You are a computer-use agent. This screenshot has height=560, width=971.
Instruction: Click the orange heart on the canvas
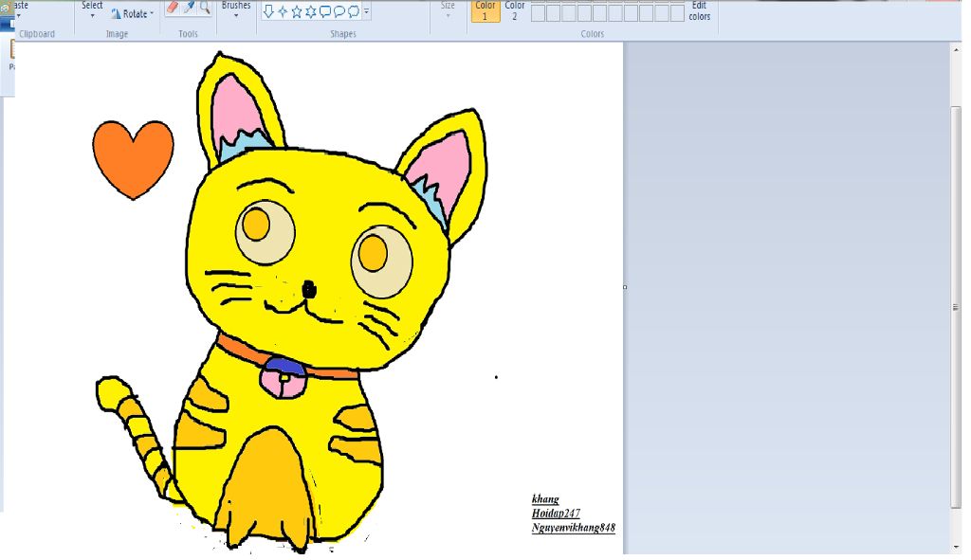pyautogui.click(x=133, y=159)
